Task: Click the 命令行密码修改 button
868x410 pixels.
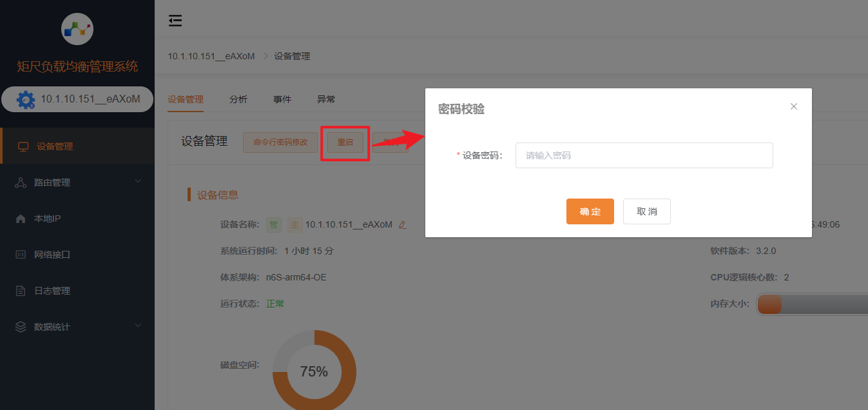Action: (x=280, y=142)
